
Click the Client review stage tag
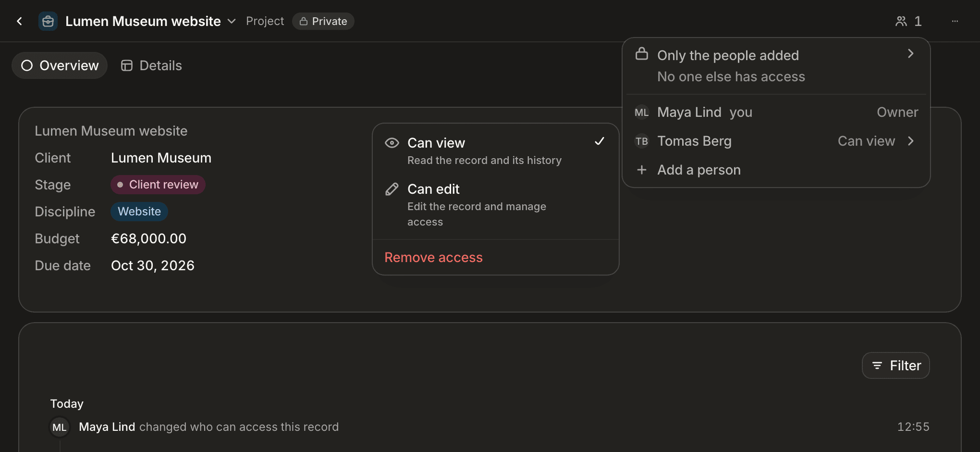pyautogui.click(x=158, y=185)
